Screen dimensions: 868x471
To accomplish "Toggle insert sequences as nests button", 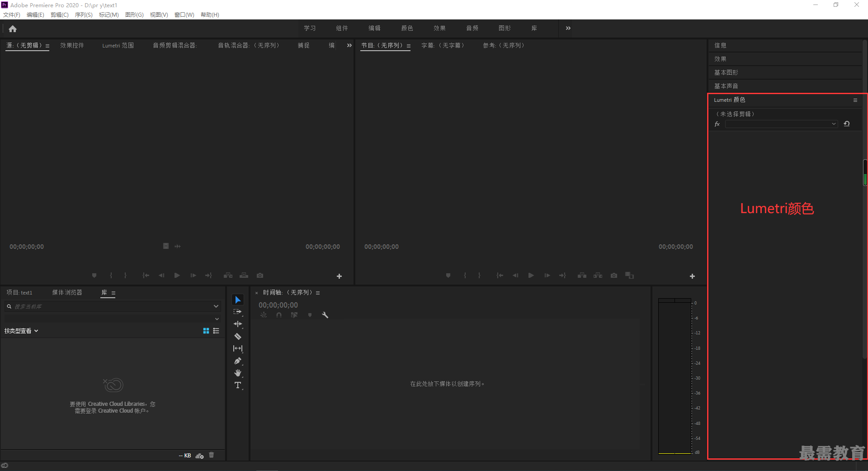I will pyautogui.click(x=264, y=315).
